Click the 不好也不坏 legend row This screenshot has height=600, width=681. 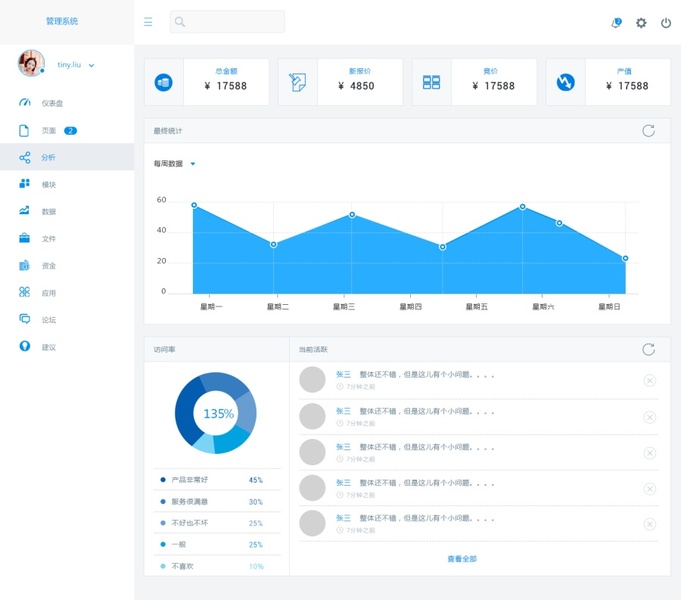point(217,523)
